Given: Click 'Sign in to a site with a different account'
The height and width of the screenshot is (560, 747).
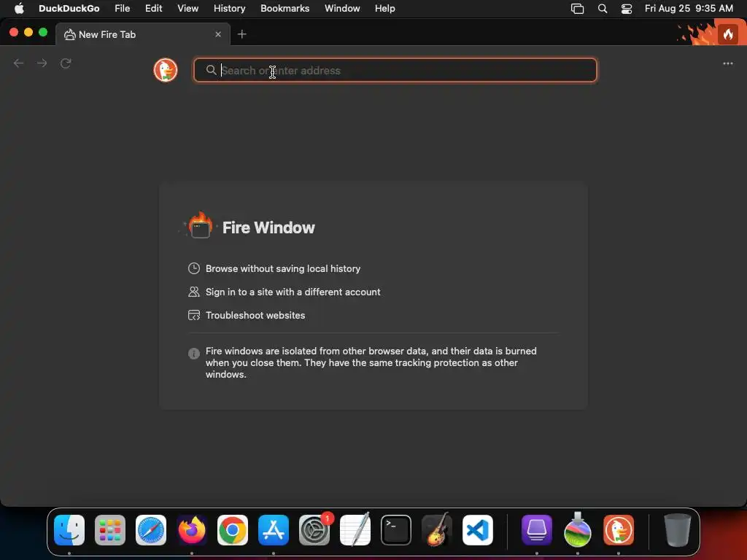Looking at the screenshot, I should pos(293,292).
